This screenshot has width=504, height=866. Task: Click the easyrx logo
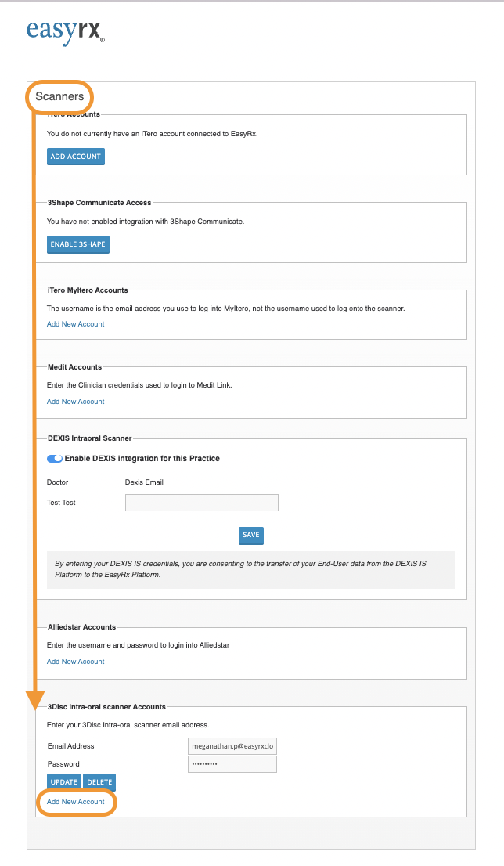pos(65,32)
